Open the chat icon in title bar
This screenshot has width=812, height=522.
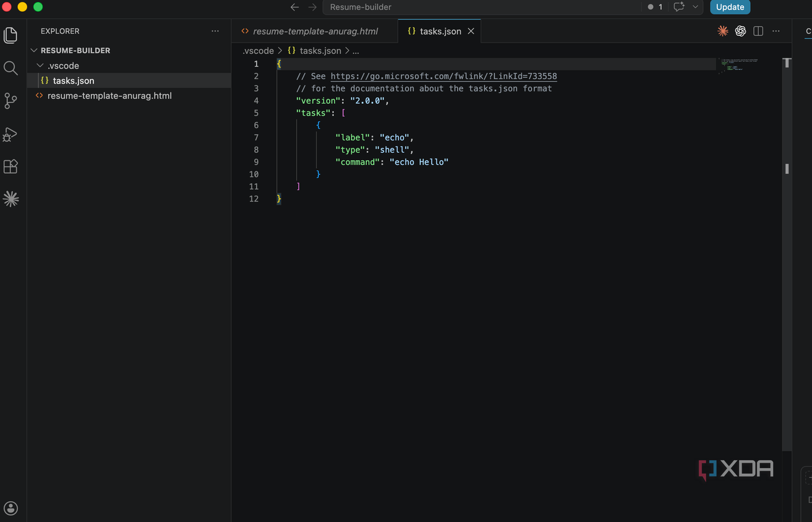click(x=679, y=7)
